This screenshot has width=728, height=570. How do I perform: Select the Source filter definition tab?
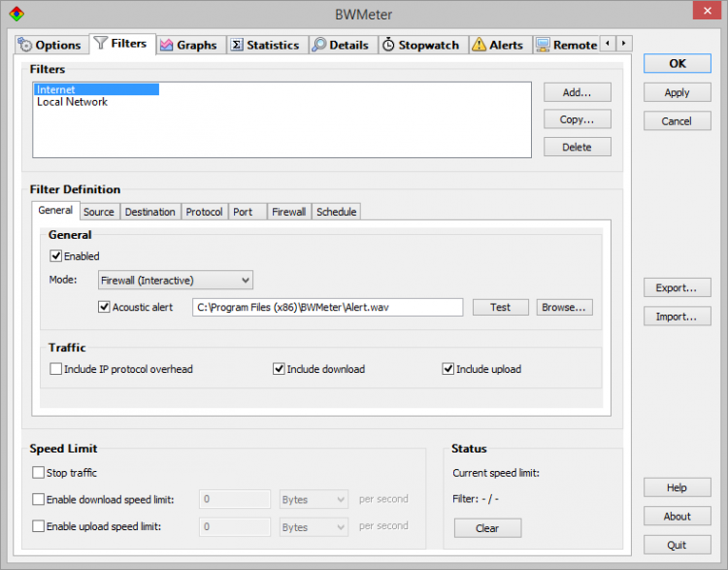click(x=99, y=212)
